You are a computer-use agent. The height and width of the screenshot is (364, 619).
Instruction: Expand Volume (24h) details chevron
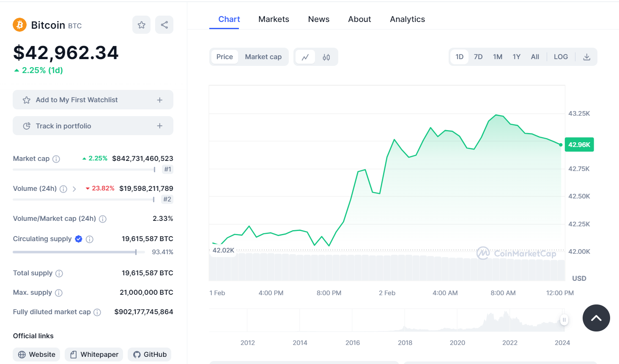tap(74, 189)
